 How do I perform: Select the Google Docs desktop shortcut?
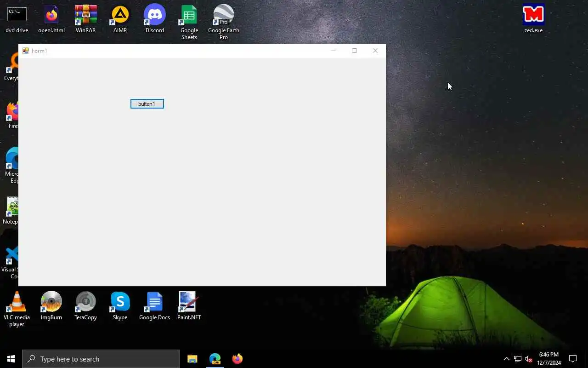pyautogui.click(x=155, y=306)
